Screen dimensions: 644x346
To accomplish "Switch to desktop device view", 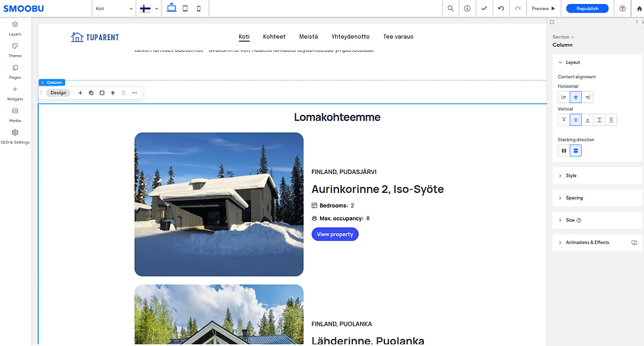I will (172, 9).
